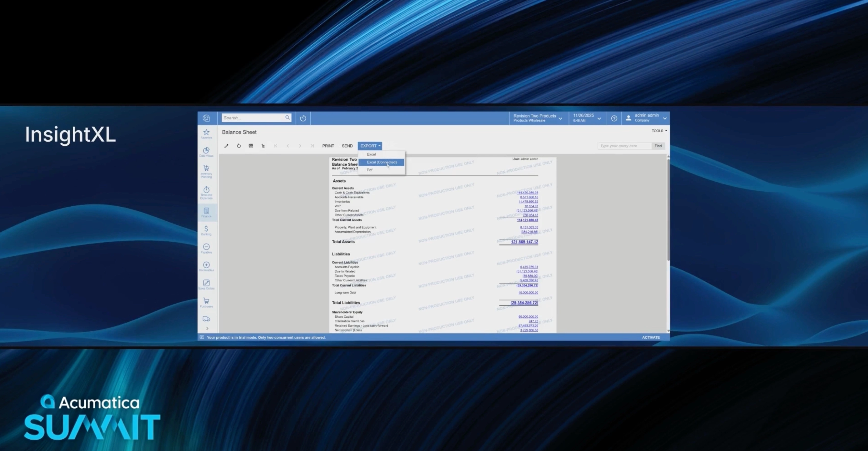
Task: Choose Excel (Connected) from the export menu
Action: (x=381, y=162)
